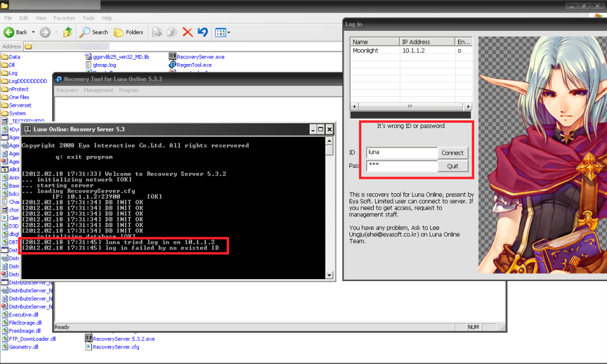Open the Views dropdown in toolbar
This screenshot has height=364, width=607.
point(223,32)
